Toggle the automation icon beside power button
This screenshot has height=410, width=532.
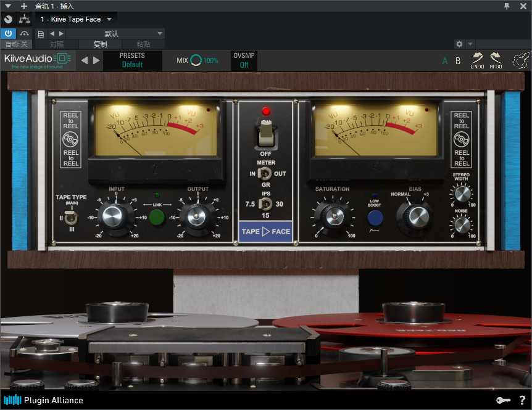point(24,33)
